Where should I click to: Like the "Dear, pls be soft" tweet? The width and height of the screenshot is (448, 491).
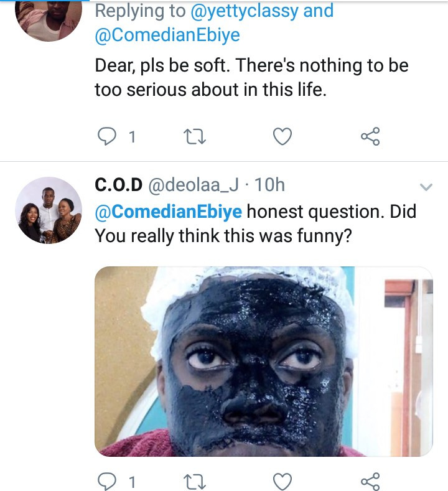pos(282,136)
